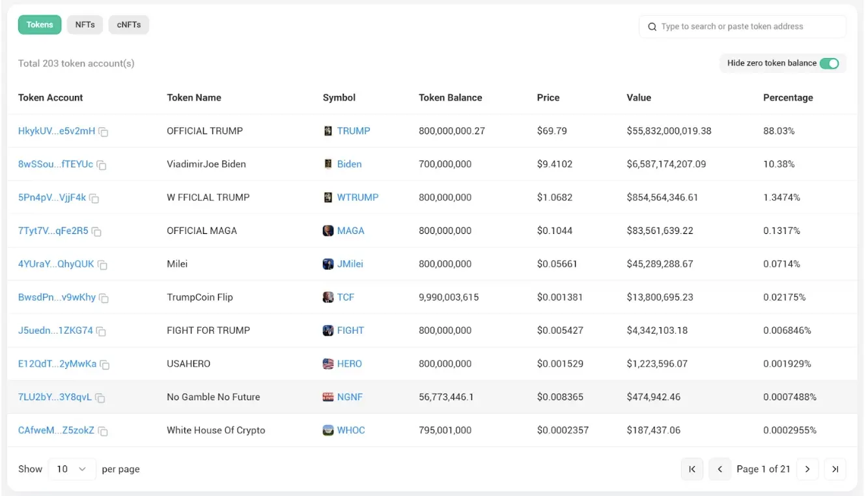Open the FIGHT symbol link
Screen dimensions: 868x496
[x=350, y=330]
